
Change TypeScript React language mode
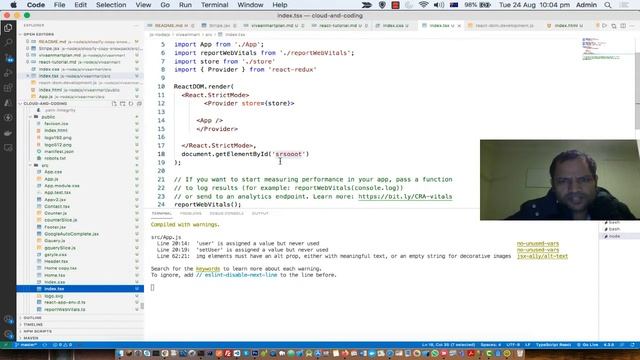coord(553,345)
